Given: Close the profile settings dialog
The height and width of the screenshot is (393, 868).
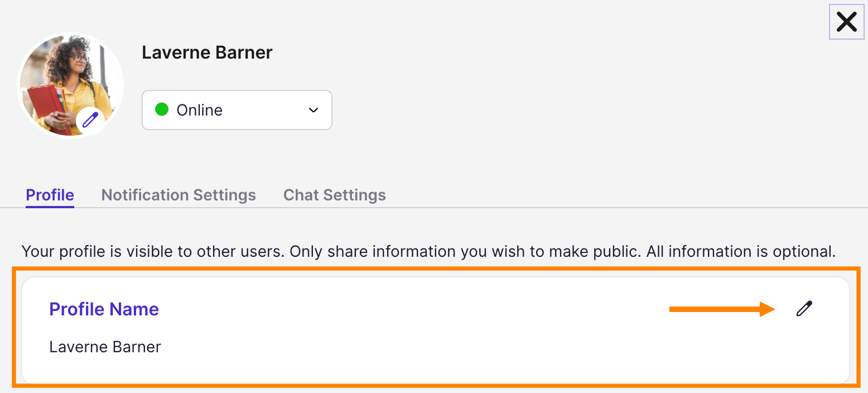Looking at the screenshot, I should click(846, 22).
